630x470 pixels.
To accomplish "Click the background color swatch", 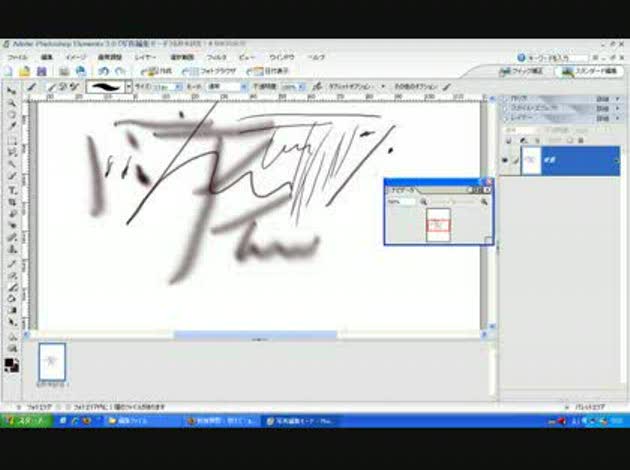I will coord(14,368).
